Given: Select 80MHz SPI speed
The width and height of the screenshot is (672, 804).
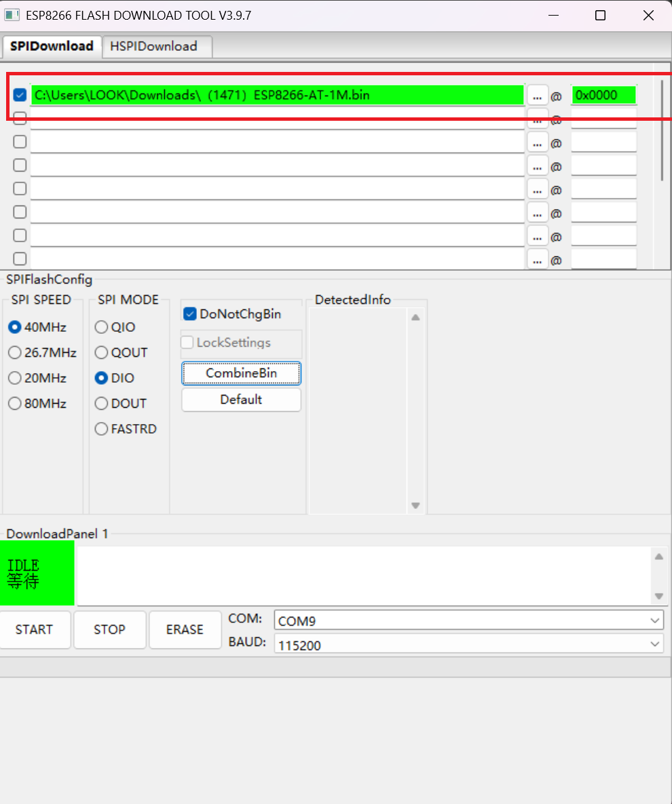Looking at the screenshot, I should pos(37,404).
